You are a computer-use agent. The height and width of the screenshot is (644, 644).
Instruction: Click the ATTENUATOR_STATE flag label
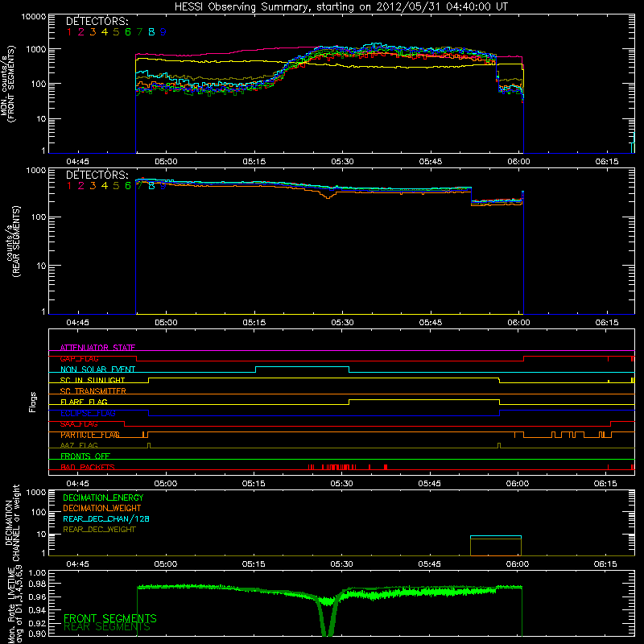[97, 348]
